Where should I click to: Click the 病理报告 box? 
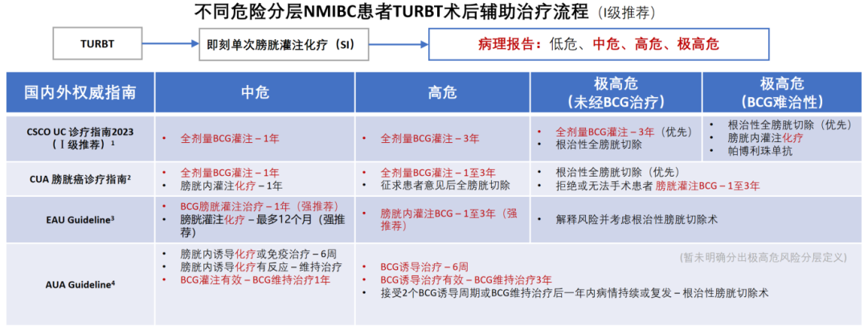[599, 44]
